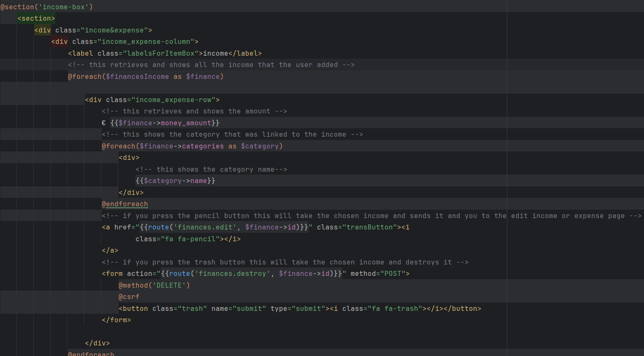The image size is (644, 356).
Task: Click method="POST" attribute
Action: [x=378, y=274]
